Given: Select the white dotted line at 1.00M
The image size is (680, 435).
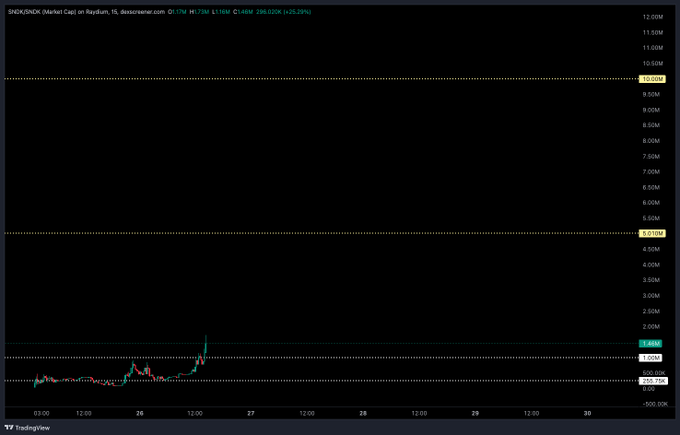Looking at the screenshot, I should pos(321,358).
